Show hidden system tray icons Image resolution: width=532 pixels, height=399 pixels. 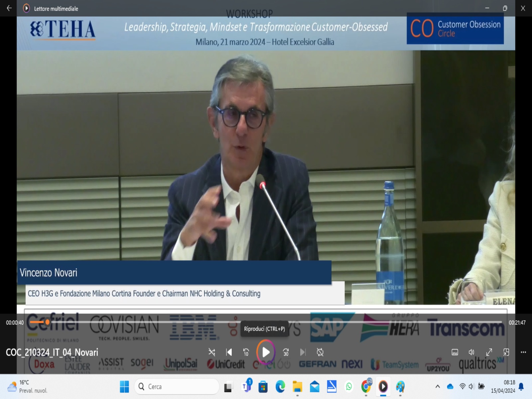coord(438,386)
